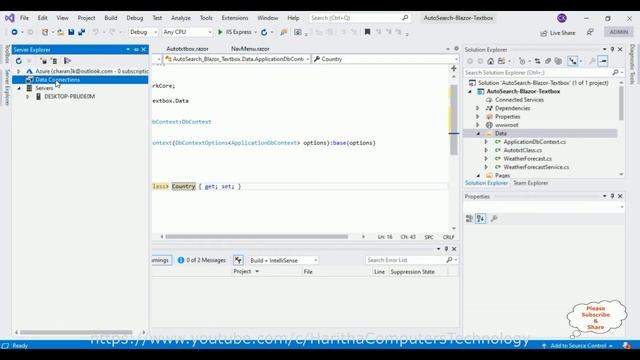This screenshot has width=640, height=360.
Task: Open the Country member dropdown
Action: click(385, 59)
